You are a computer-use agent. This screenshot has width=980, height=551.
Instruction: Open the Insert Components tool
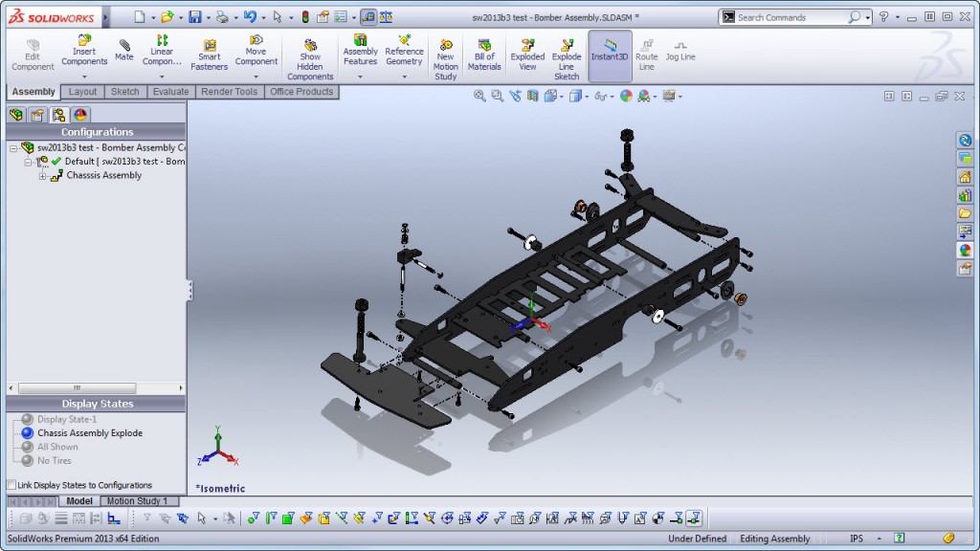(83, 55)
